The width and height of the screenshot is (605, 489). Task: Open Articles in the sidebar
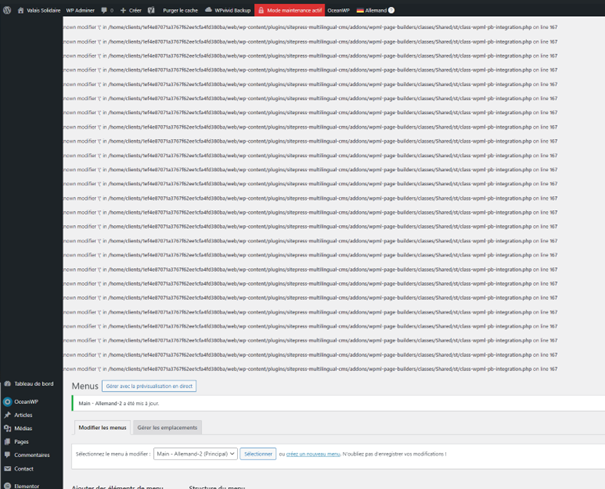(x=19, y=415)
